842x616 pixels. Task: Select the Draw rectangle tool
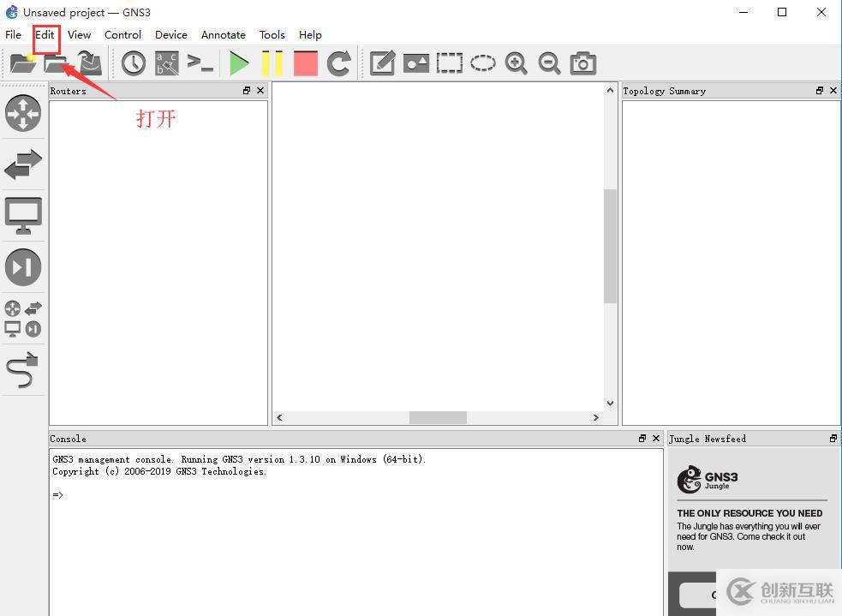[x=450, y=63]
